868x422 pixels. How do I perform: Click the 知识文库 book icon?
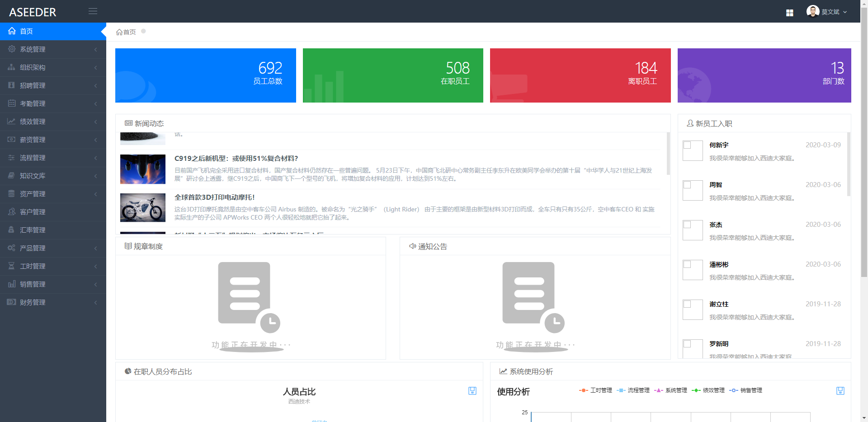point(12,175)
